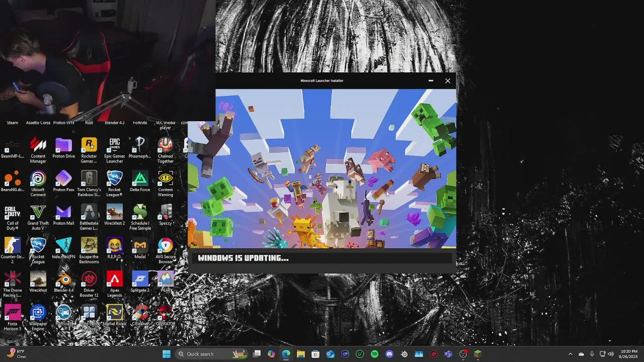Open Discord from the taskbar
Image resolution: width=644 pixels, height=362 pixels.
389,354
